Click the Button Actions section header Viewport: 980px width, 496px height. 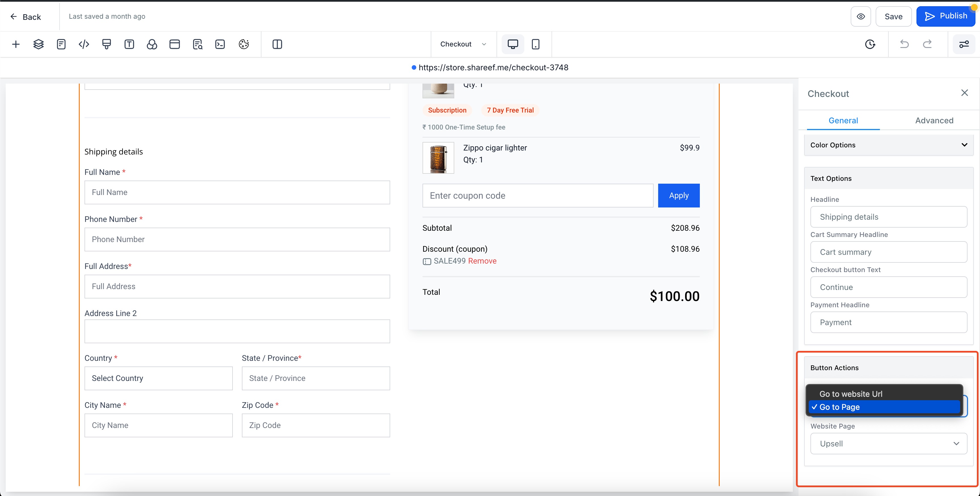889,368
